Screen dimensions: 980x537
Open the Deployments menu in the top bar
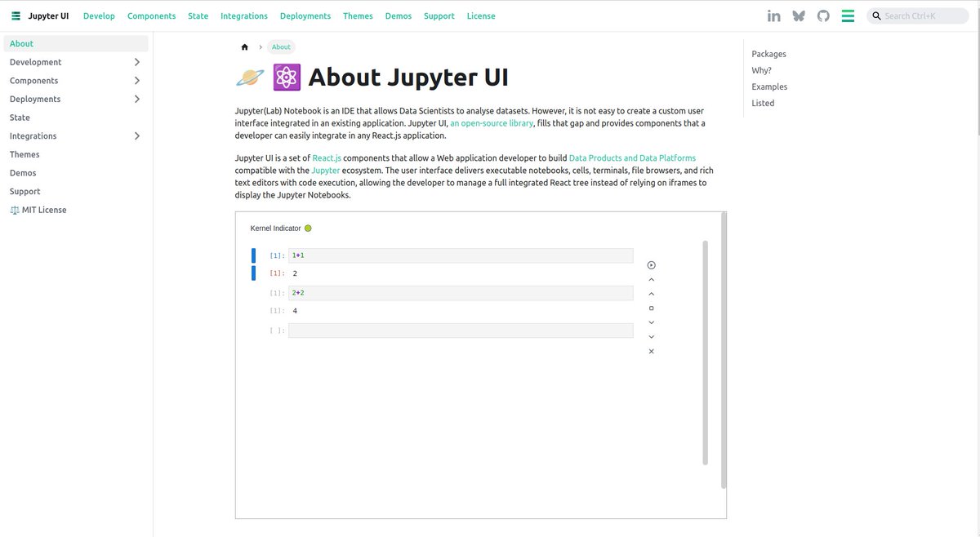[305, 16]
